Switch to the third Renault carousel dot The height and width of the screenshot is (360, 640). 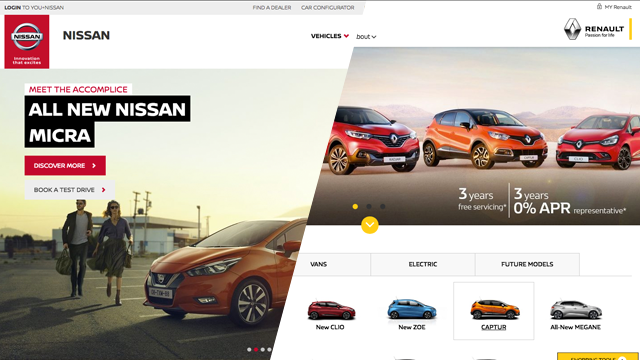[x=382, y=207]
